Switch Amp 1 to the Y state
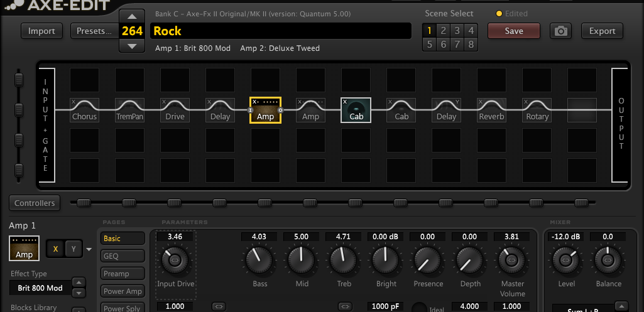The width and height of the screenshot is (644, 312). [x=74, y=249]
